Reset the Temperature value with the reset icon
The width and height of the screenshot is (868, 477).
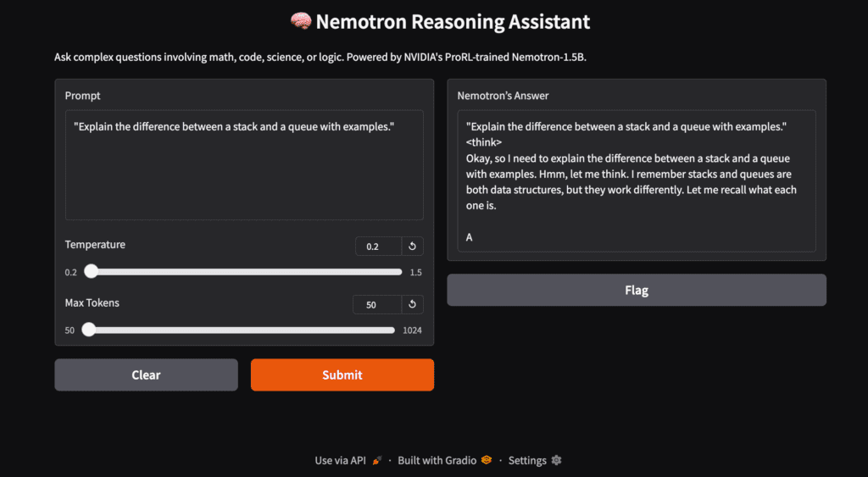[413, 247]
